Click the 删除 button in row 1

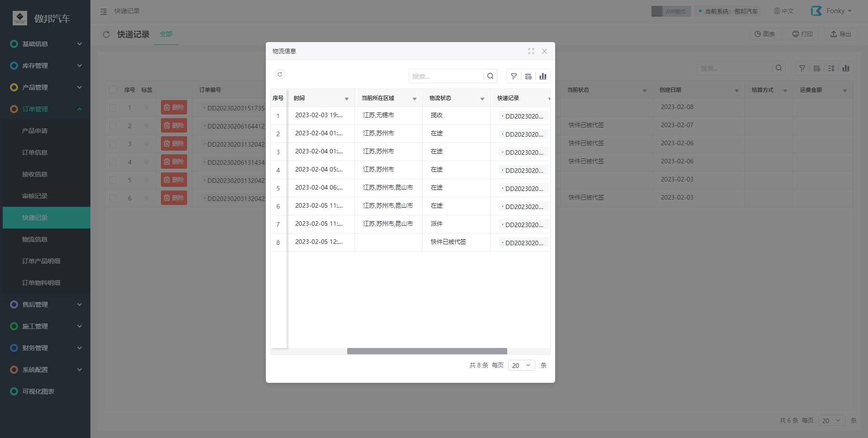click(x=174, y=107)
